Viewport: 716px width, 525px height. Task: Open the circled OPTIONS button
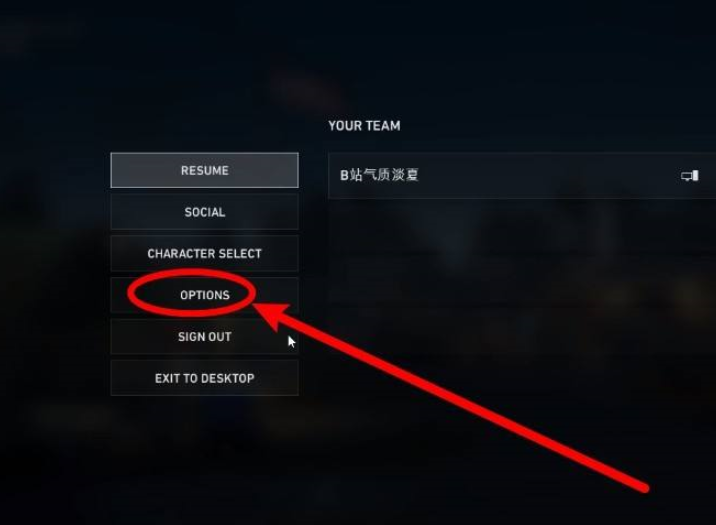coord(205,295)
